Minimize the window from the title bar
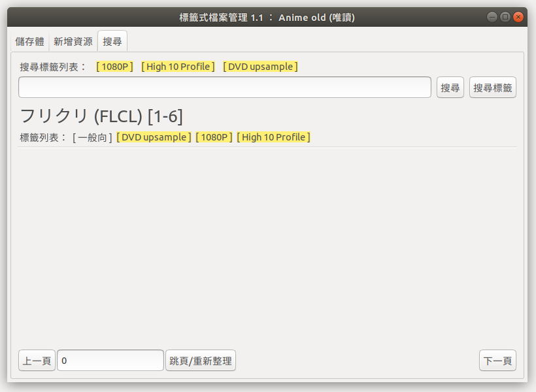Image resolution: width=536 pixels, height=392 pixels. point(492,17)
